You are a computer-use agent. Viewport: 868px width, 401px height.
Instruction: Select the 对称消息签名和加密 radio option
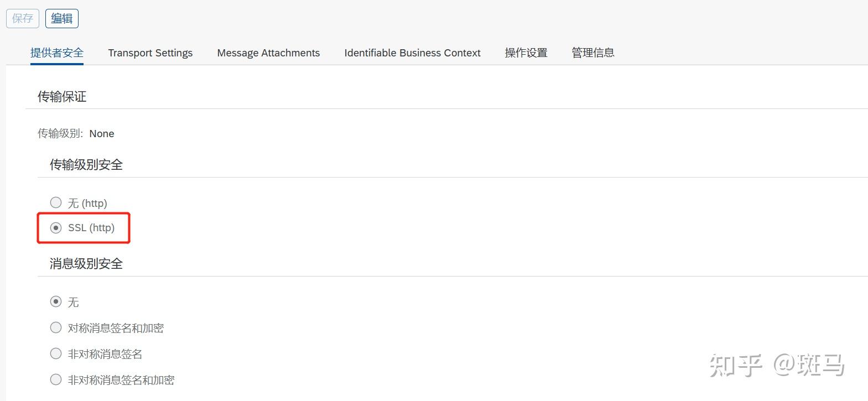[x=56, y=328]
